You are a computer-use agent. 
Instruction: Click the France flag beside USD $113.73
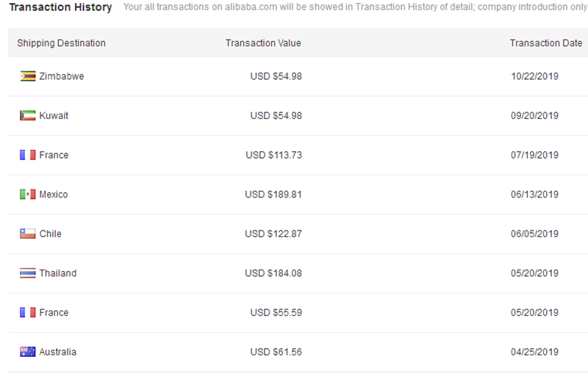(27, 155)
